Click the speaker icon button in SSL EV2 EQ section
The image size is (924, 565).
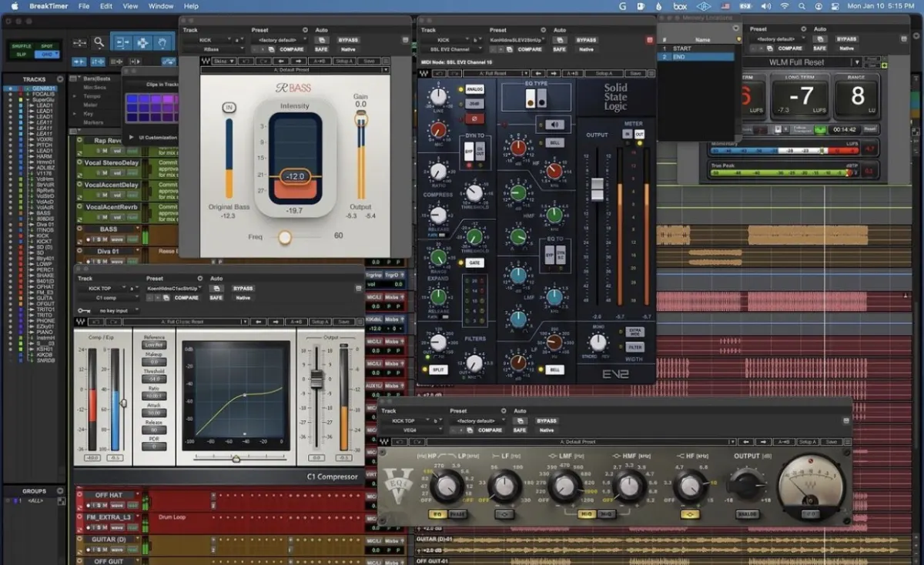pos(554,124)
